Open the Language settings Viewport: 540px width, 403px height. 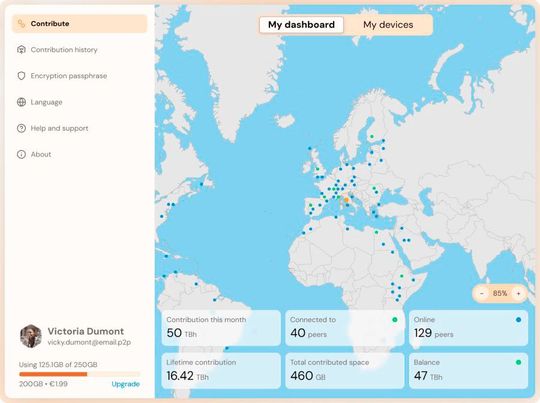pyautogui.click(x=40, y=102)
